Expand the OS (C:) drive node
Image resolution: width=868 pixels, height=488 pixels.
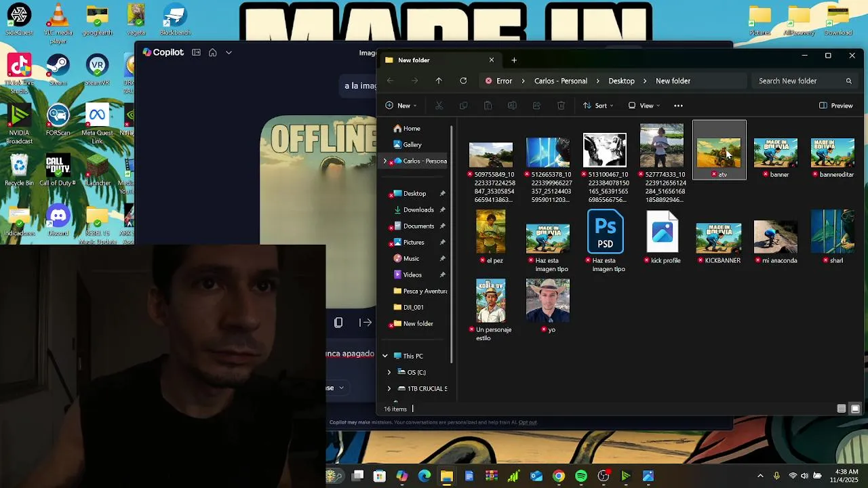point(389,372)
